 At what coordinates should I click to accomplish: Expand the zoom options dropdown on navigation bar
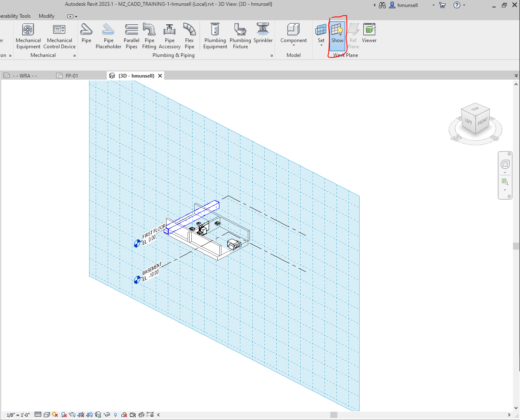click(x=505, y=190)
